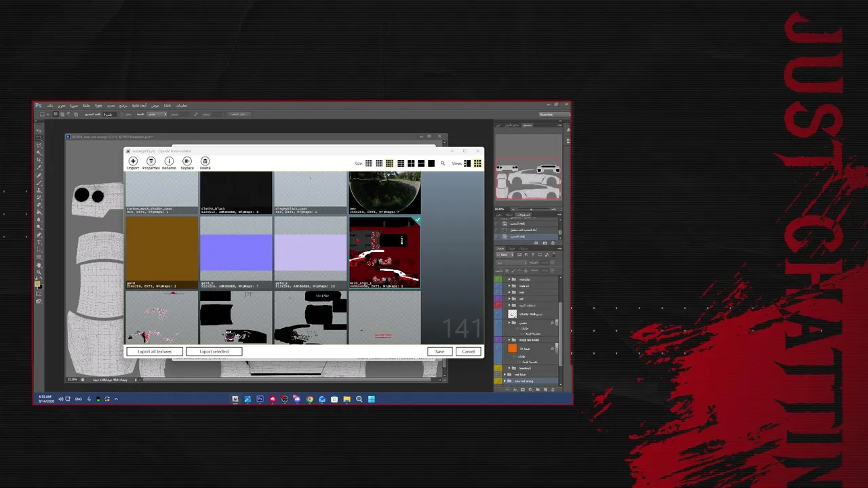Select the Eraser tool
The image size is (868, 488).
tap(39, 205)
